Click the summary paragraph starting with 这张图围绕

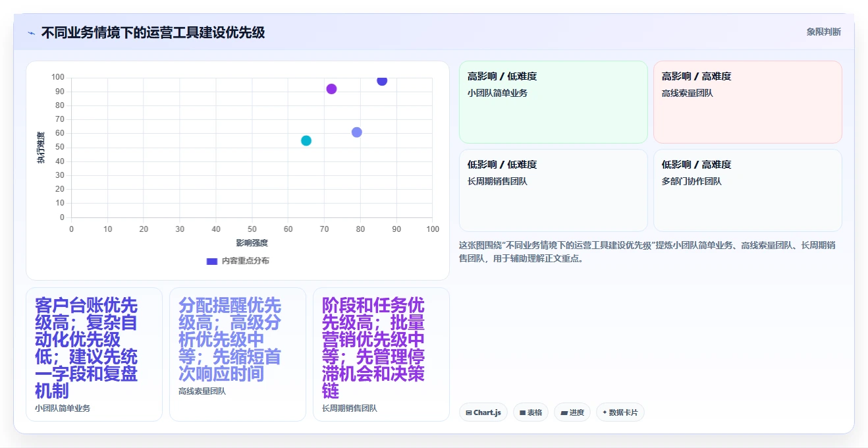pyautogui.click(x=647, y=252)
